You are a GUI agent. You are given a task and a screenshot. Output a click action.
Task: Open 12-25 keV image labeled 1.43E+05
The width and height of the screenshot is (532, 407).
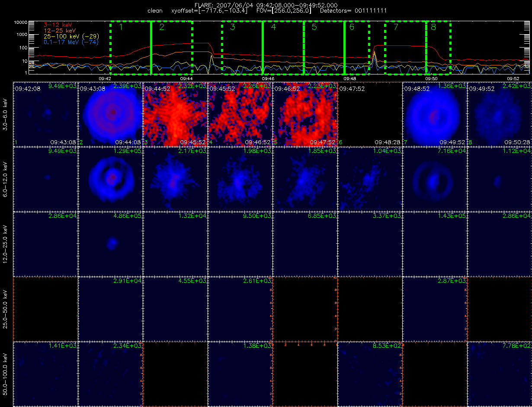[x=435, y=244]
